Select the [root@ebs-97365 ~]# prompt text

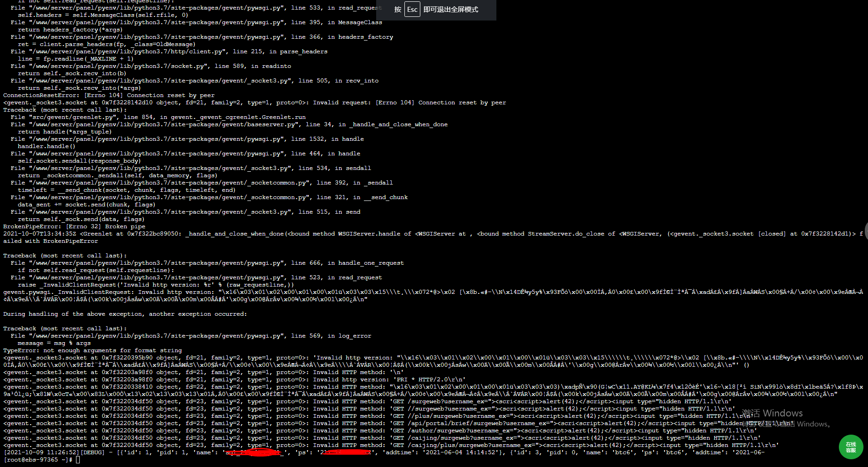point(38,460)
